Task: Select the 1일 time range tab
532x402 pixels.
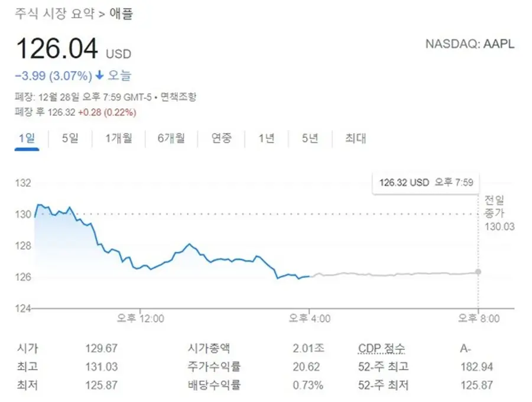Action: point(27,138)
